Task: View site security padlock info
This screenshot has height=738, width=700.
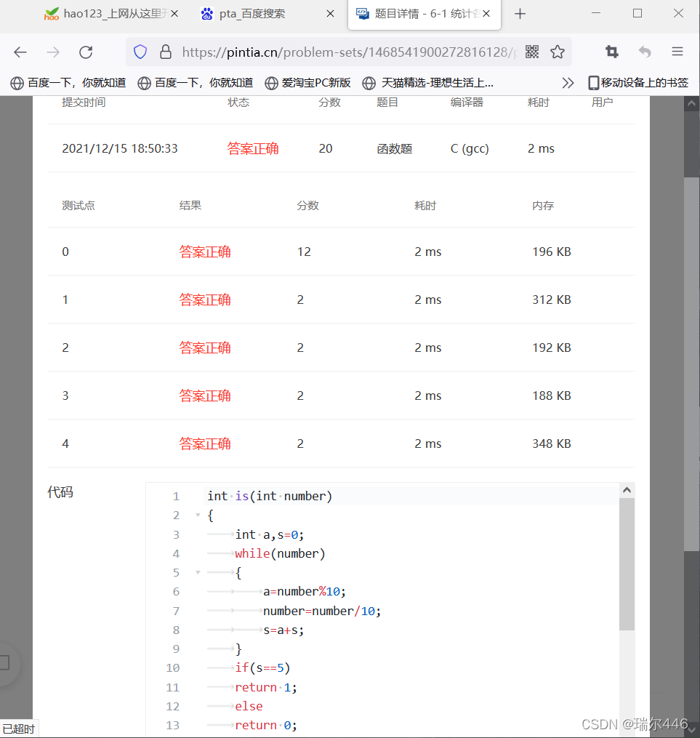Action: [x=166, y=52]
